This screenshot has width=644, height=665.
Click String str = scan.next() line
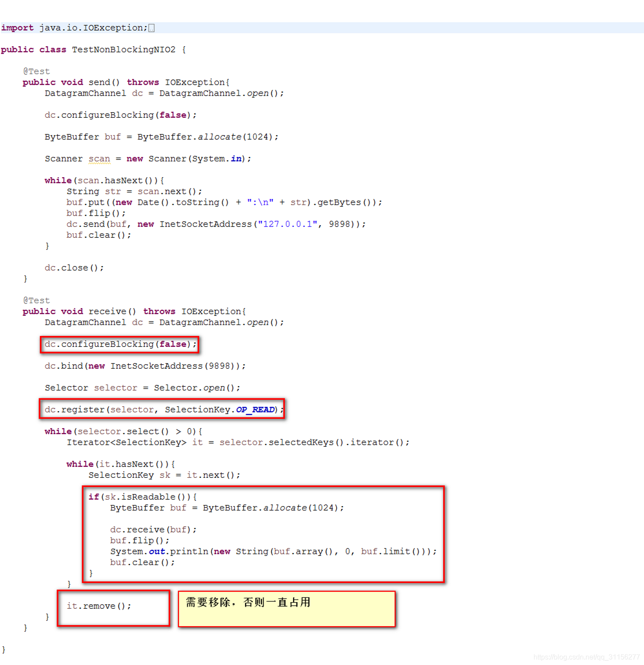coord(134,192)
